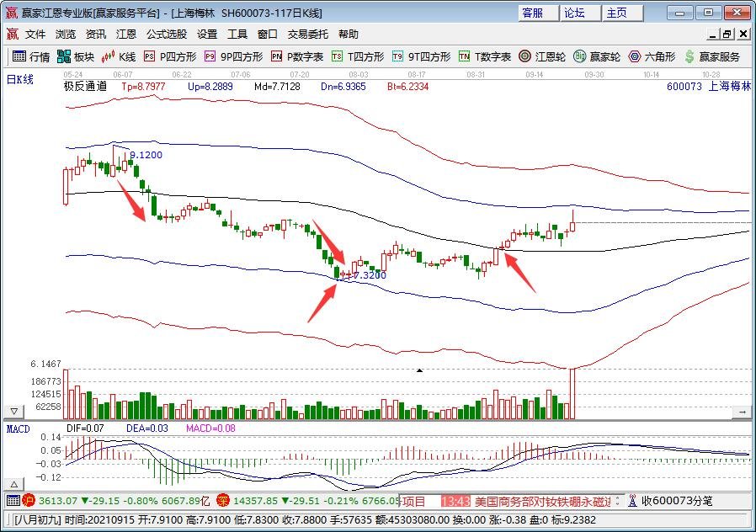Click the 项目 label in status bar

click(x=413, y=502)
